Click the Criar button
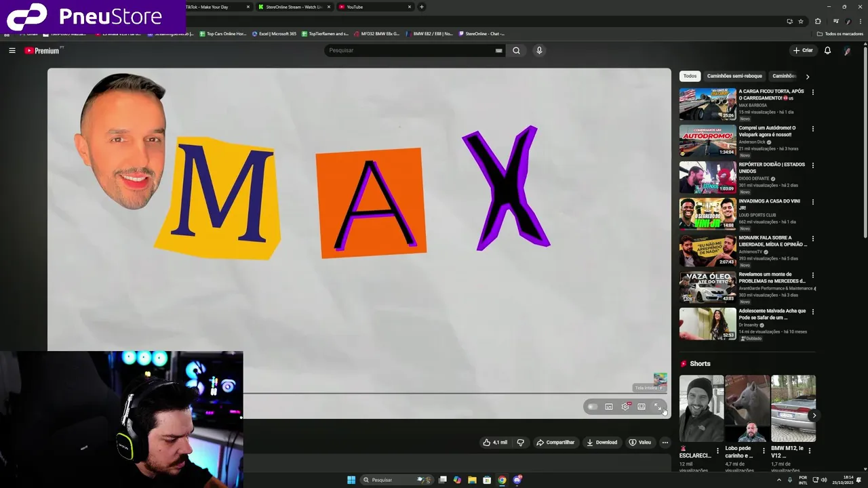Viewport: 868px width, 488px height. click(x=803, y=50)
